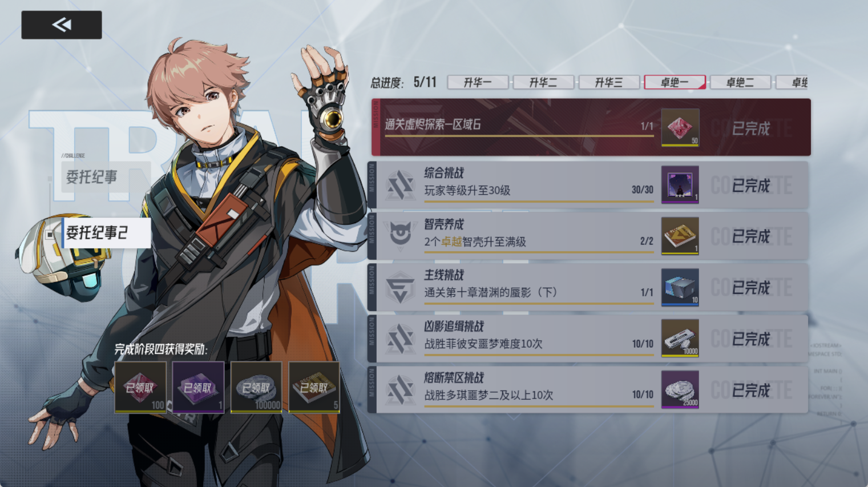Image resolution: width=868 pixels, height=487 pixels.
Task: Switch to the 升华一 tab
Action: click(x=478, y=82)
